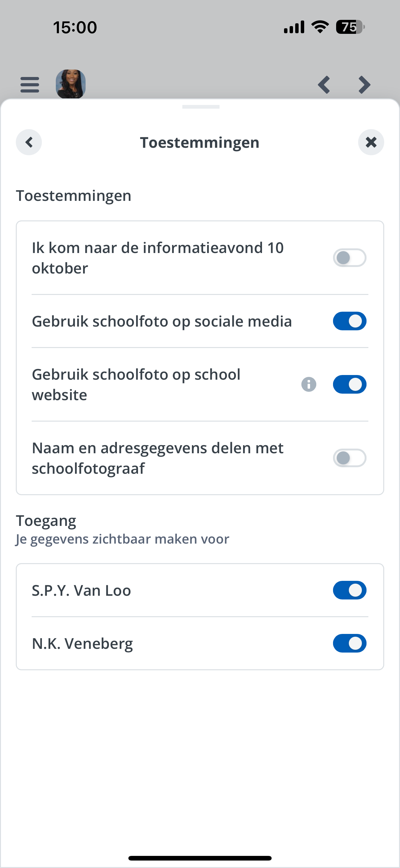Tap the sheet drag handle
Screen dimensions: 400x868
pos(201,107)
